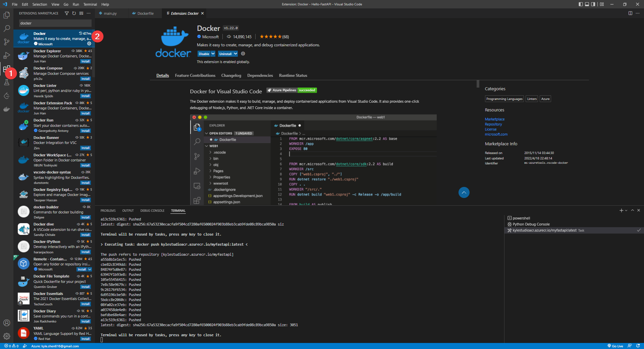The image size is (644, 349).
Task: Open the Azure view in activity bar
Action: 6,96
